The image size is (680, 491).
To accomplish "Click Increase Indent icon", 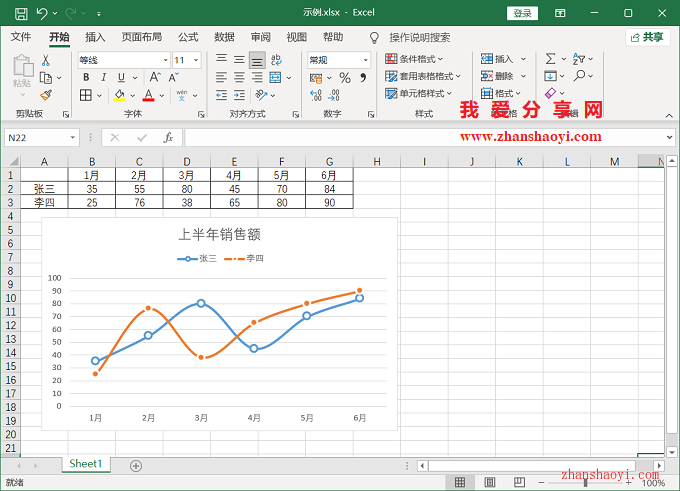I will [x=239, y=95].
